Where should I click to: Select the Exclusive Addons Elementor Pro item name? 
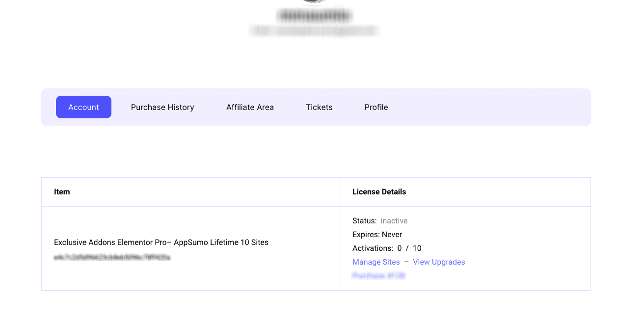[161, 243]
